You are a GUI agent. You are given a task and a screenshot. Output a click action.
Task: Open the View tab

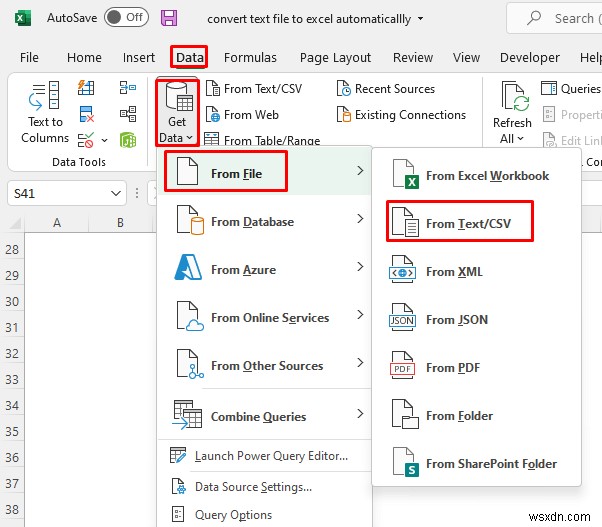(466, 58)
